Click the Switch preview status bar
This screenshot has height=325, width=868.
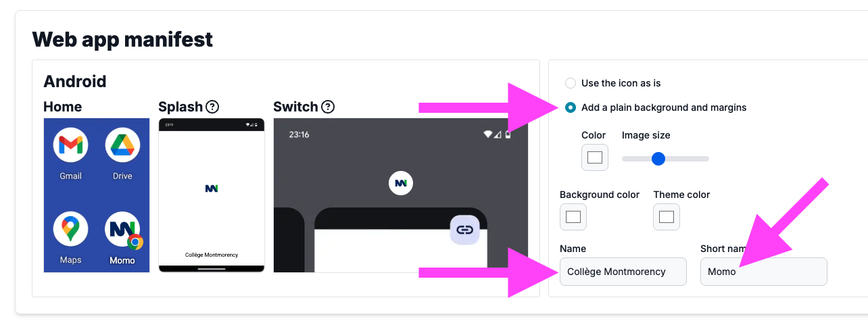400,134
